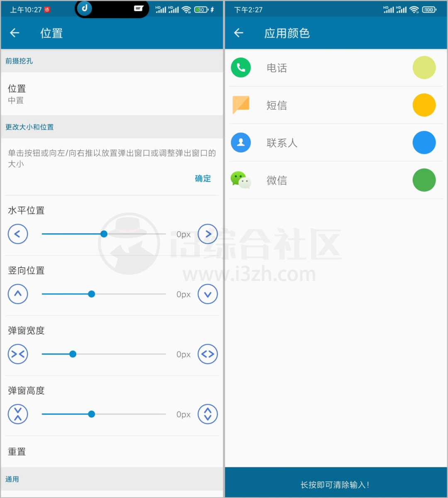
Task: Tap the 上午10:27 clock in status bar
Action: click(26, 10)
